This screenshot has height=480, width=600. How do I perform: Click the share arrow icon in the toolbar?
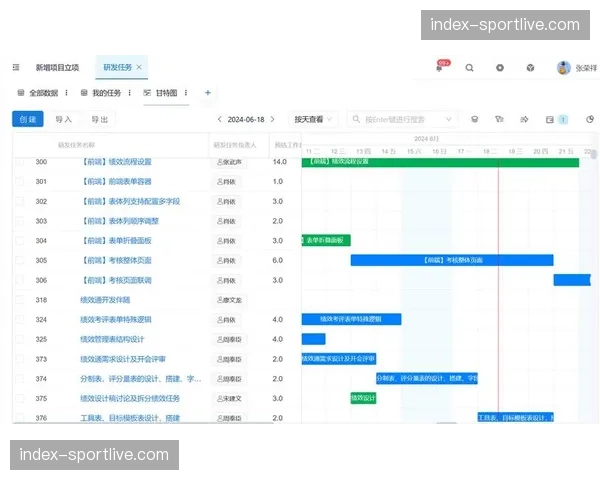(x=524, y=119)
